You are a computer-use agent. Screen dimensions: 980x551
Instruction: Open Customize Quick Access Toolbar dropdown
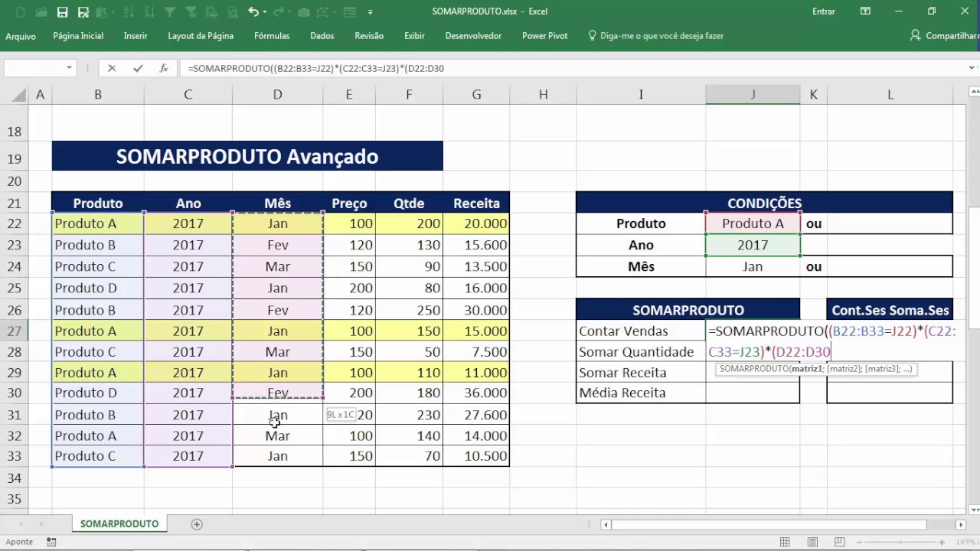pos(371,11)
